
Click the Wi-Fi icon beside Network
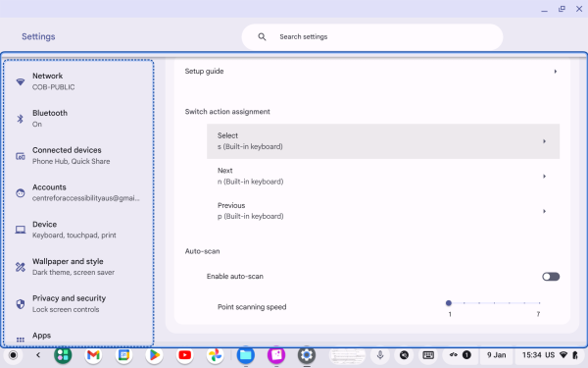click(x=21, y=81)
